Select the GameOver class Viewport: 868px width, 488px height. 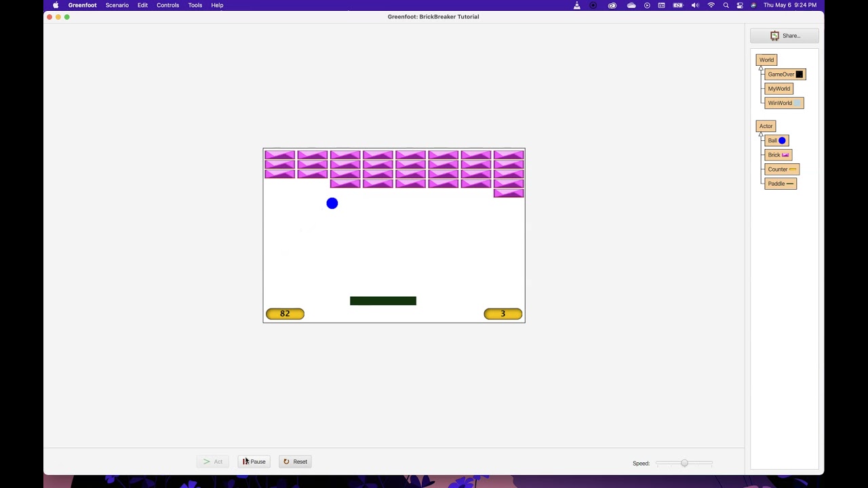click(x=785, y=75)
